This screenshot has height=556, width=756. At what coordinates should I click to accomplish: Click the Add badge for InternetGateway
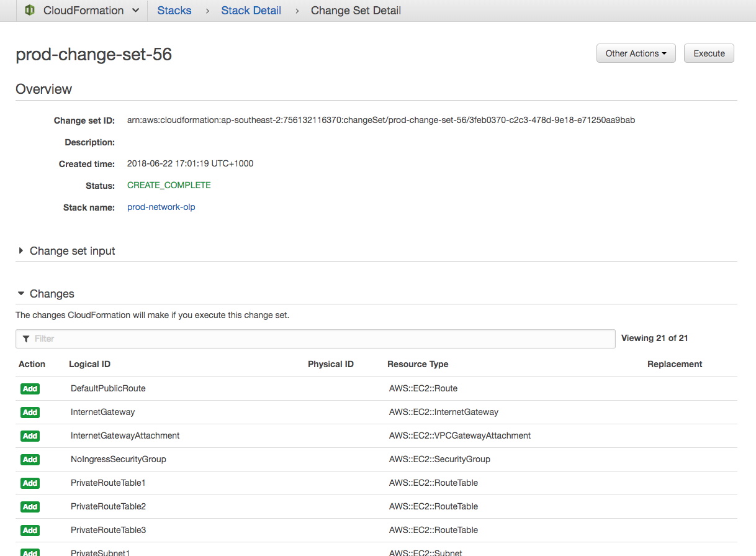tap(30, 412)
